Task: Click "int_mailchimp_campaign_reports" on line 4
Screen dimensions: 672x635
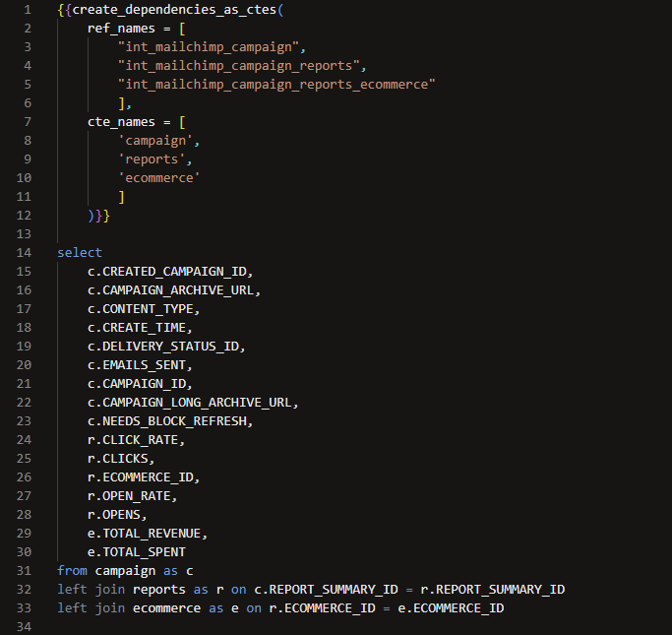Action: [239, 66]
